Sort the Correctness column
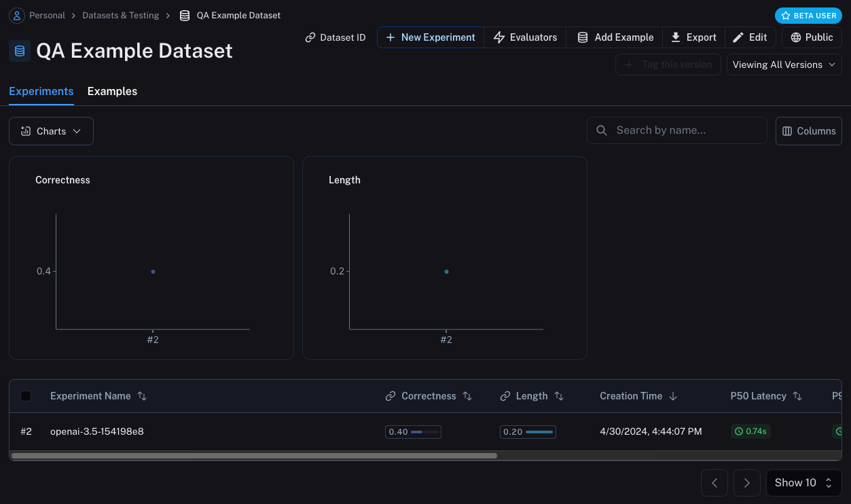This screenshot has height=504, width=851. pos(467,396)
